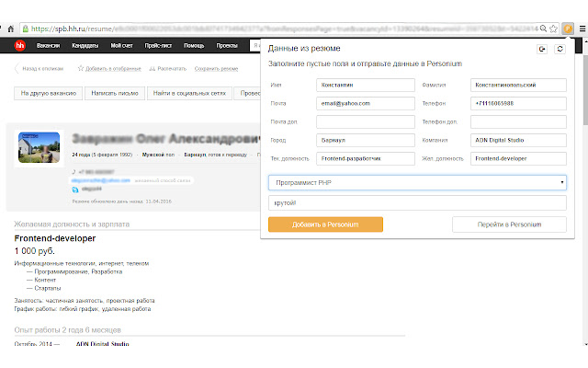Click the Имя field with Константин

pyautogui.click(x=366, y=85)
